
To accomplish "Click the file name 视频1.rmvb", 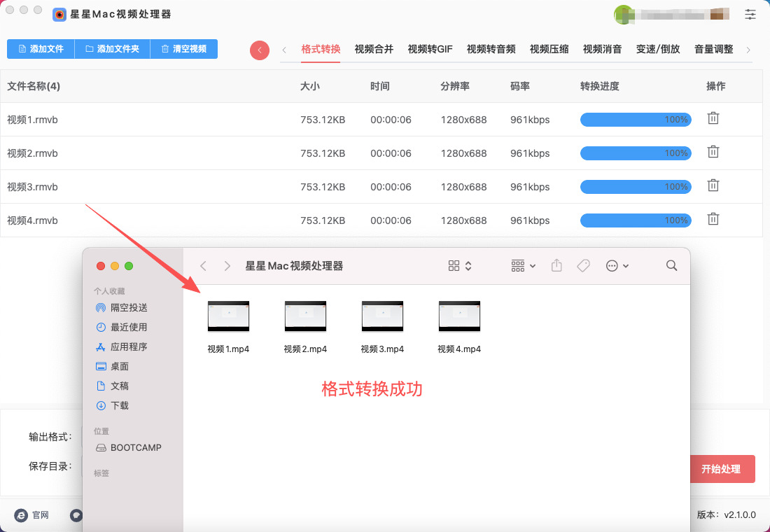I will coord(32,120).
